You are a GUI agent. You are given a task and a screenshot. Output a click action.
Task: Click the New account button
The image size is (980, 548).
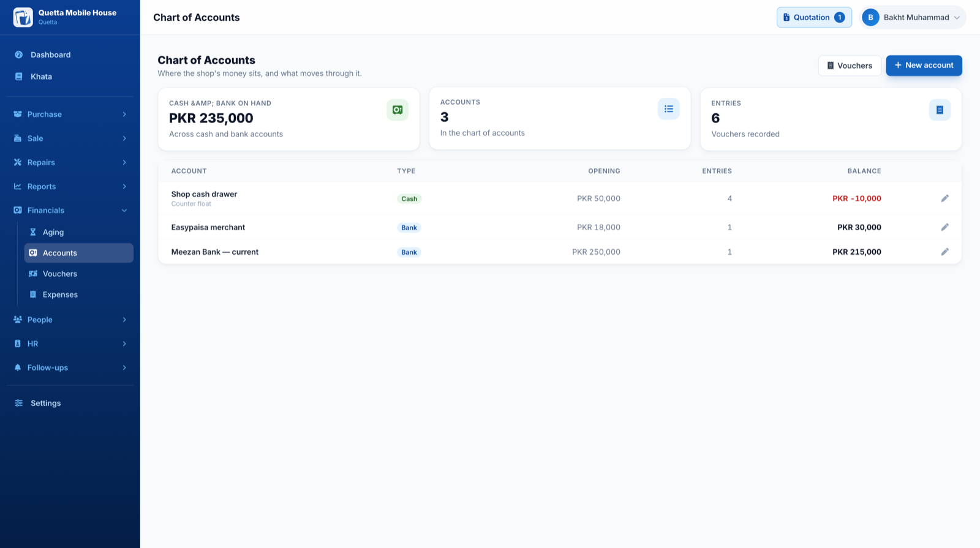(924, 66)
